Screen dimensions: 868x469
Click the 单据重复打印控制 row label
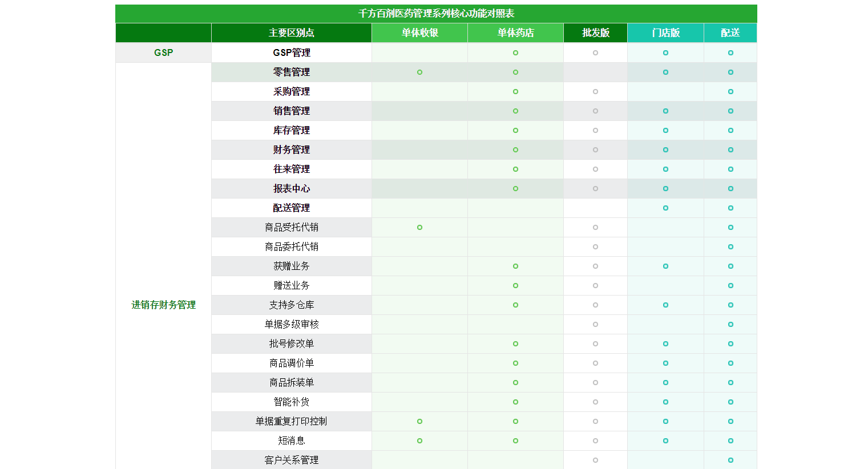(x=292, y=421)
